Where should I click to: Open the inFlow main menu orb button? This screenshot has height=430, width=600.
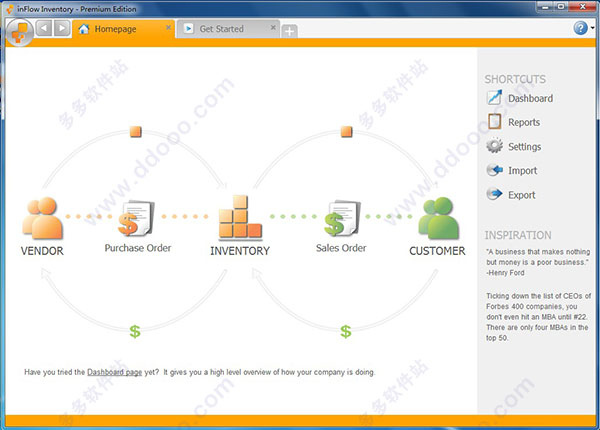click(x=20, y=32)
